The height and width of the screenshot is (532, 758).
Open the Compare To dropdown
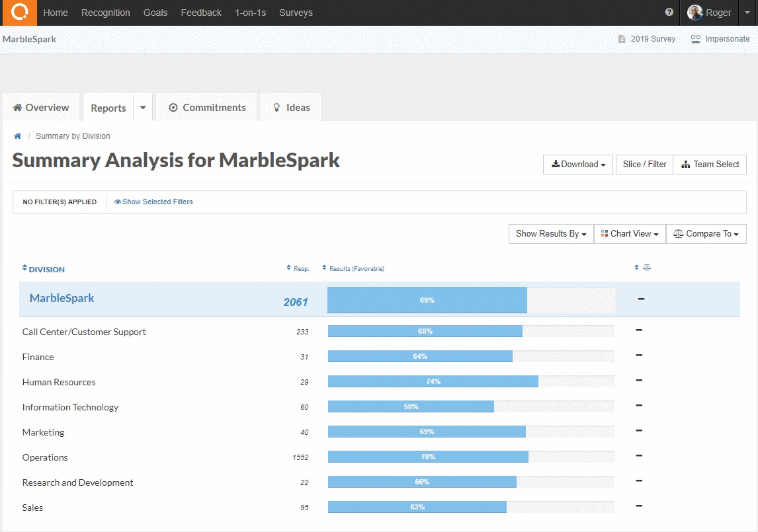pos(706,234)
